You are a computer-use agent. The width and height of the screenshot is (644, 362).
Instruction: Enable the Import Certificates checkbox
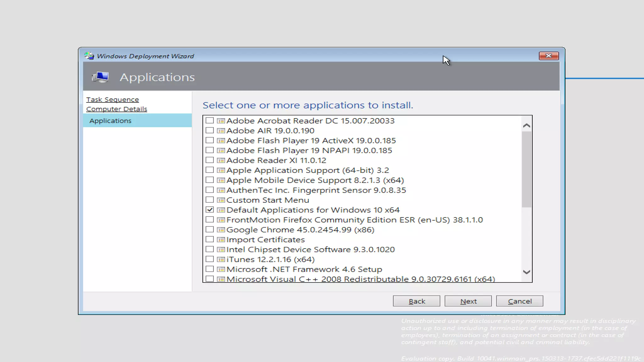pos(210,239)
